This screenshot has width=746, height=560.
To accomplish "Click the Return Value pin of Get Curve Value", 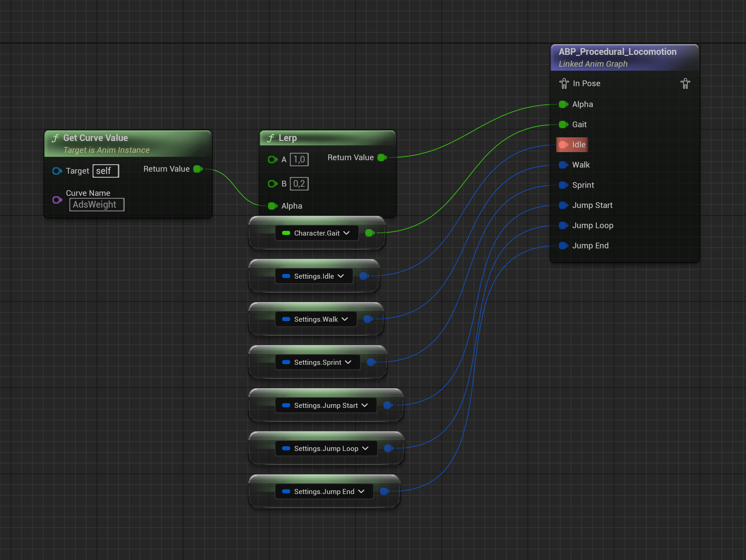I will [x=198, y=169].
